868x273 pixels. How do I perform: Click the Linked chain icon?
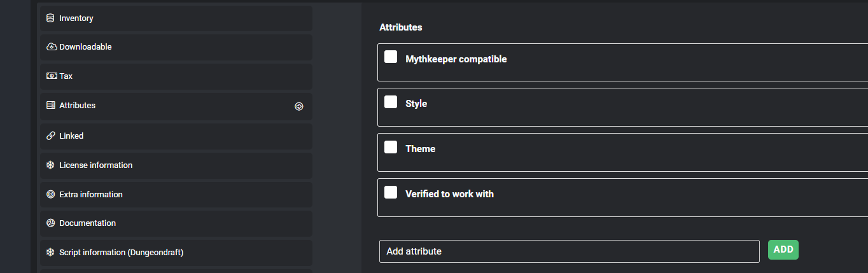pyautogui.click(x=51, y=136)
